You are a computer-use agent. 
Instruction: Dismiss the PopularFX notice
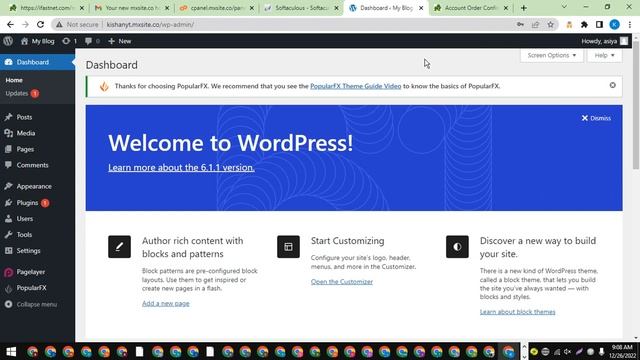pyautogui.click(x=613, y=85)
